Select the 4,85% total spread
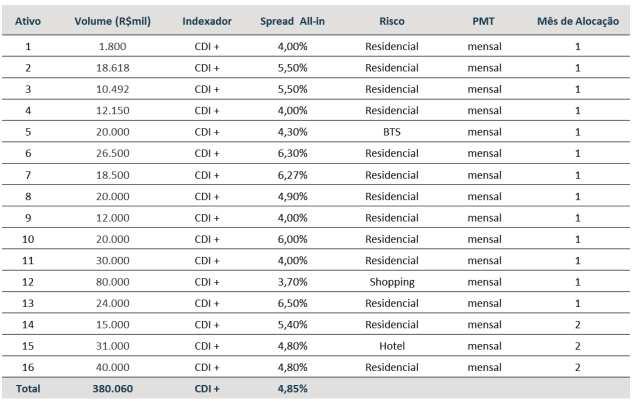632x402 pixels. tap(292, 389)
